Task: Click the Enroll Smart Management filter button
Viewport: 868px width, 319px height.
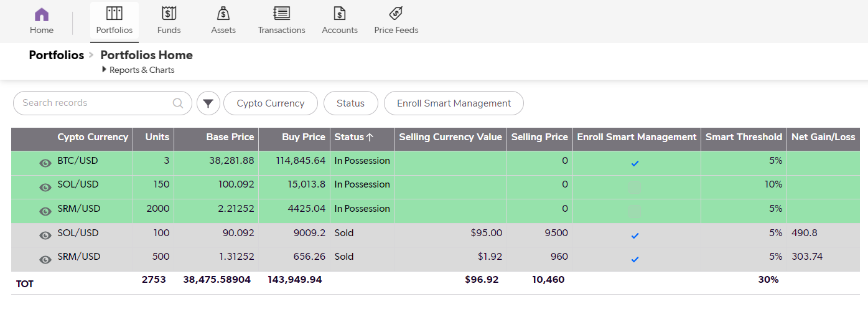Action: 454,103
